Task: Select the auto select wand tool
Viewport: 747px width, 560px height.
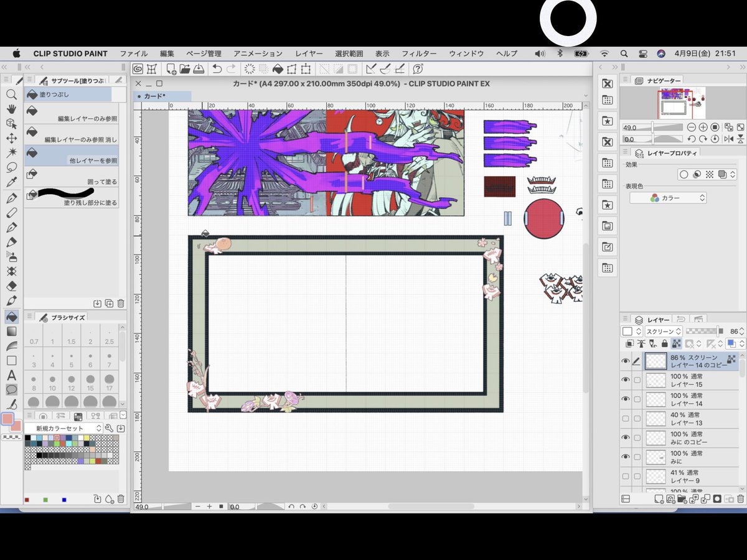Action: [11, 153]
